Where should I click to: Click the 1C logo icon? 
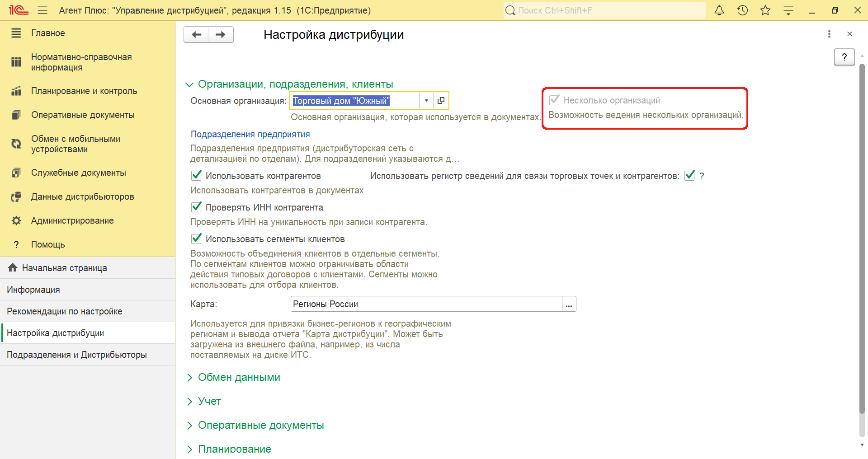click(x=19, y=10)
